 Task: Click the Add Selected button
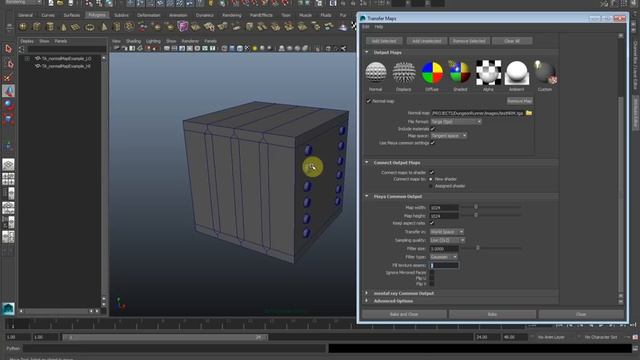tap(384, 41)
